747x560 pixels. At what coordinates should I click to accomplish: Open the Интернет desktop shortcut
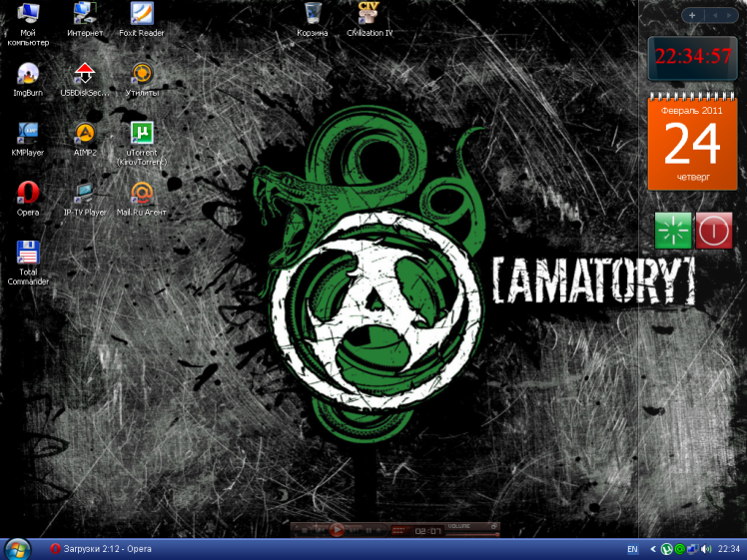click(85, 20)
